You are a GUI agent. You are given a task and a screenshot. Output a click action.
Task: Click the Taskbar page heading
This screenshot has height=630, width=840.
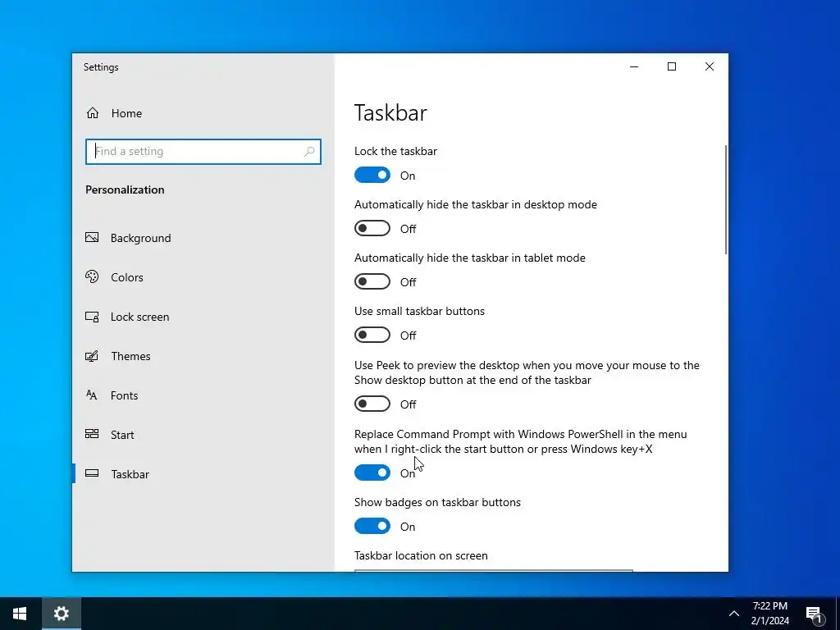click(x=390, y=112)
